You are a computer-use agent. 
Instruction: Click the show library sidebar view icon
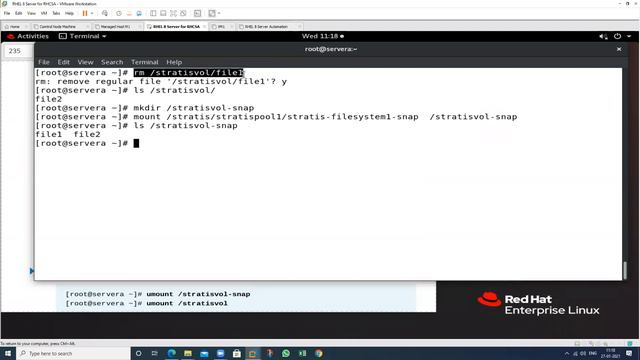tap(153, 13)
